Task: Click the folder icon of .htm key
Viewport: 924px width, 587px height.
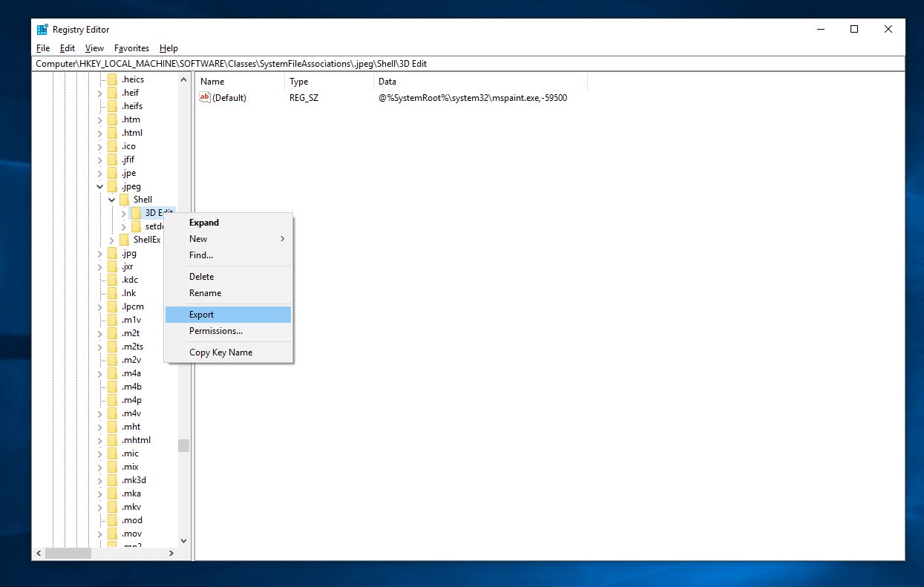Action: 112,119
